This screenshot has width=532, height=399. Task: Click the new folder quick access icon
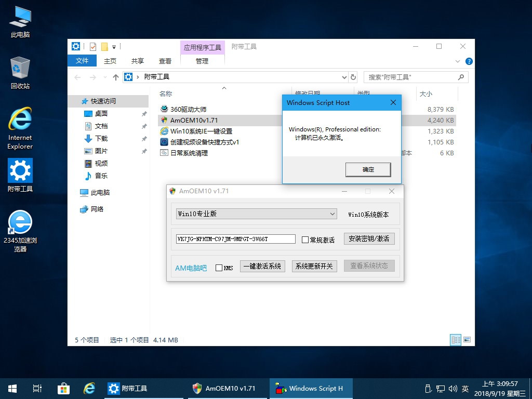104,46
